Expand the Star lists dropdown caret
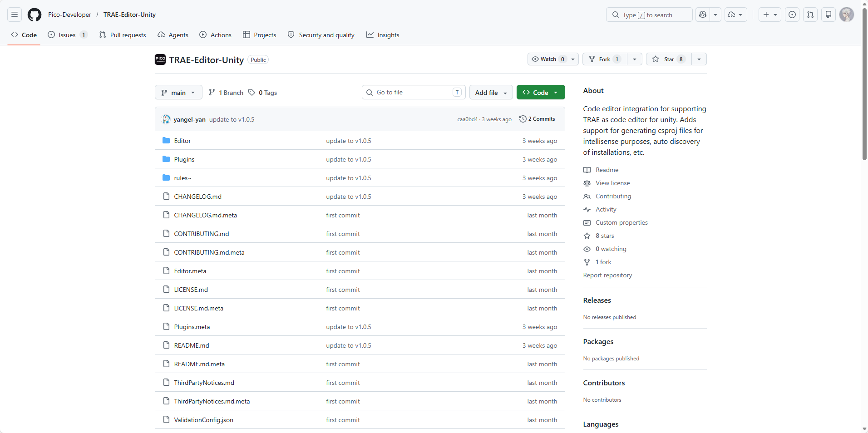868x433 pixels. click(x=699, y=59)
